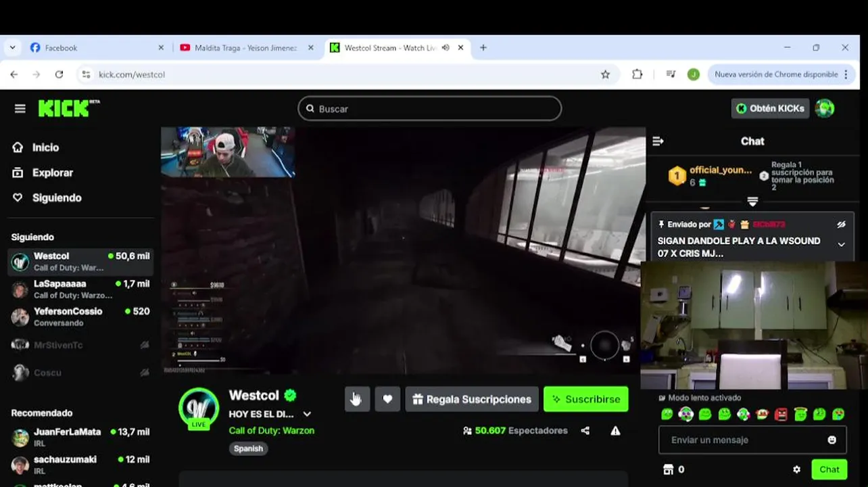Screen dimensions: 868x487
Task: Follow channel with the heart button
Action: pyautogui.click(x=387, y=399)
